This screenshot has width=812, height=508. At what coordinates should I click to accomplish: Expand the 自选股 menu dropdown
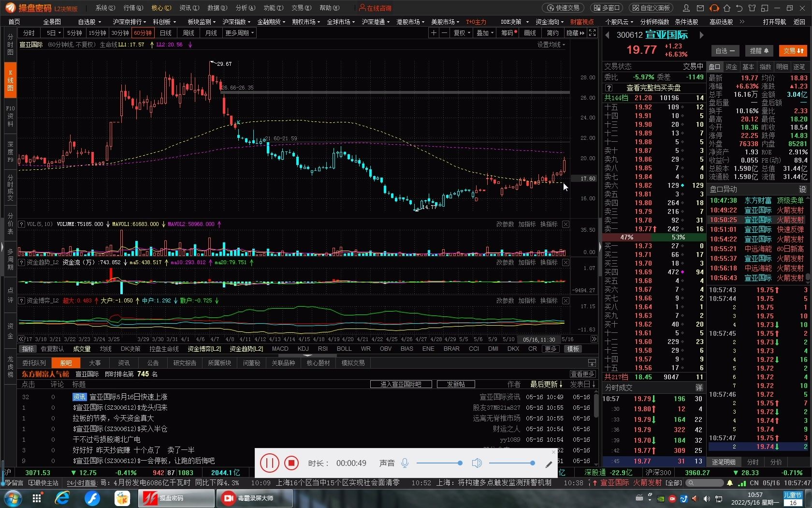[89, 22]
